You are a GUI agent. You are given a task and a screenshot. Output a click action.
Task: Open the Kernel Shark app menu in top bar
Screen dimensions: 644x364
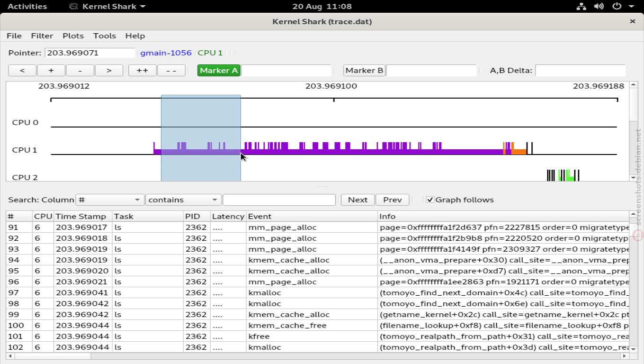click(x=107, y=6)
